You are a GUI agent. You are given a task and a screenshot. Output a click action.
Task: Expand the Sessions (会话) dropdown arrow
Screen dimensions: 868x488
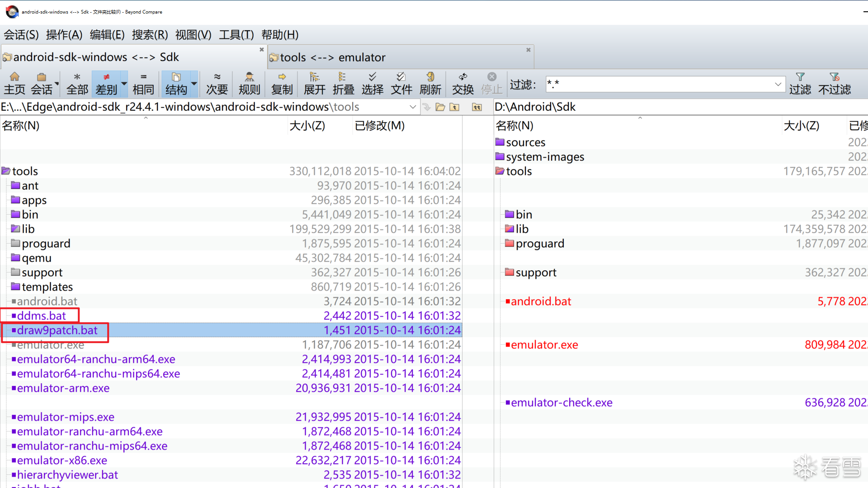(57, 84)
